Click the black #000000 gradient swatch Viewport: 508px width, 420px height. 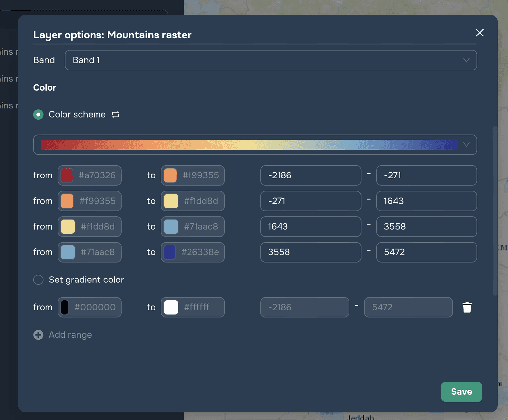click(x=65, y=307)
